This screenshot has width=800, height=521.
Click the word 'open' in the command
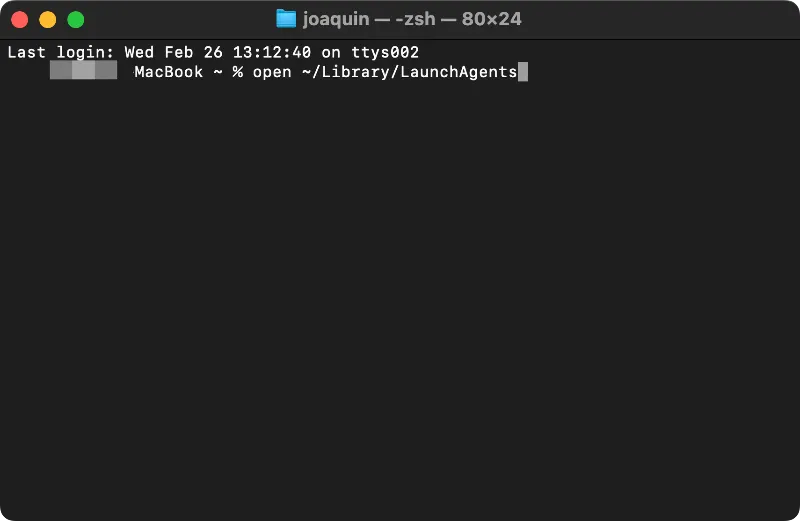tap(272, 72)
